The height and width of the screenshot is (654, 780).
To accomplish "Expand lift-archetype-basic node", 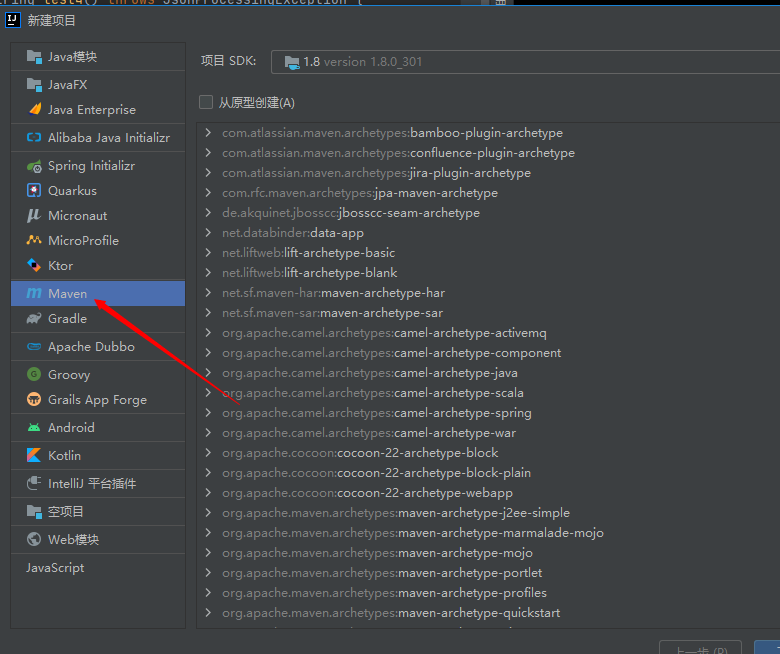I will click(x=208, y=253).
